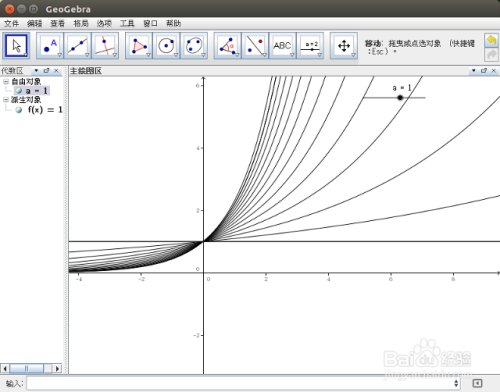Screen dimensions: 500x392
Task: Select the Reflect about line tool
Action: 255,46
